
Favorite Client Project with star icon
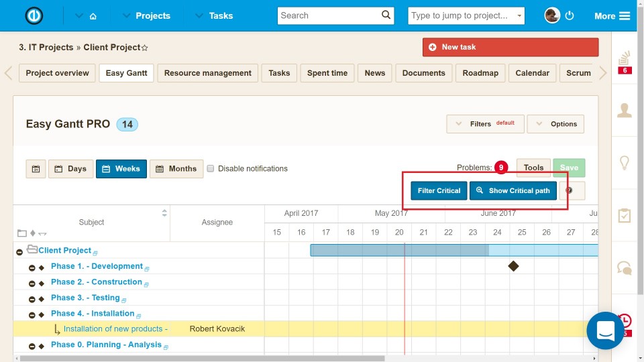(x=145, y=48)
